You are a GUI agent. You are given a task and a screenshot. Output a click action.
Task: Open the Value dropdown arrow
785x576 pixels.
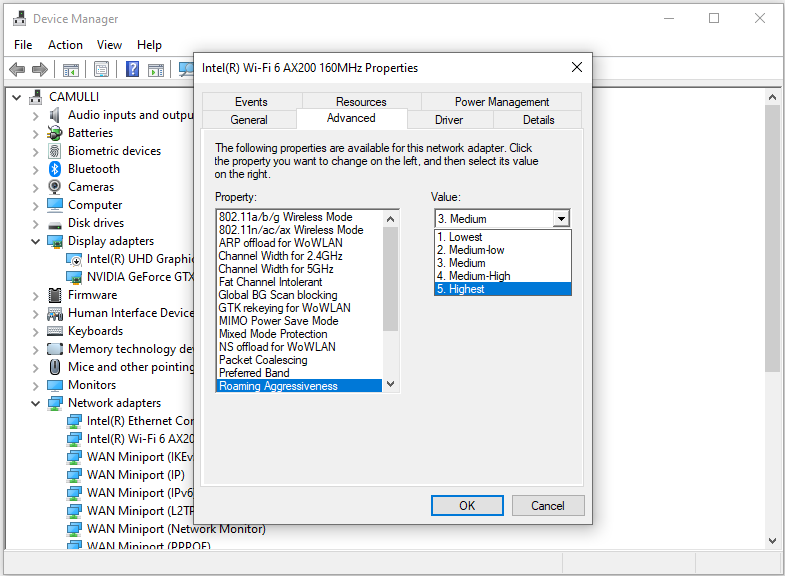click(561, 219)
